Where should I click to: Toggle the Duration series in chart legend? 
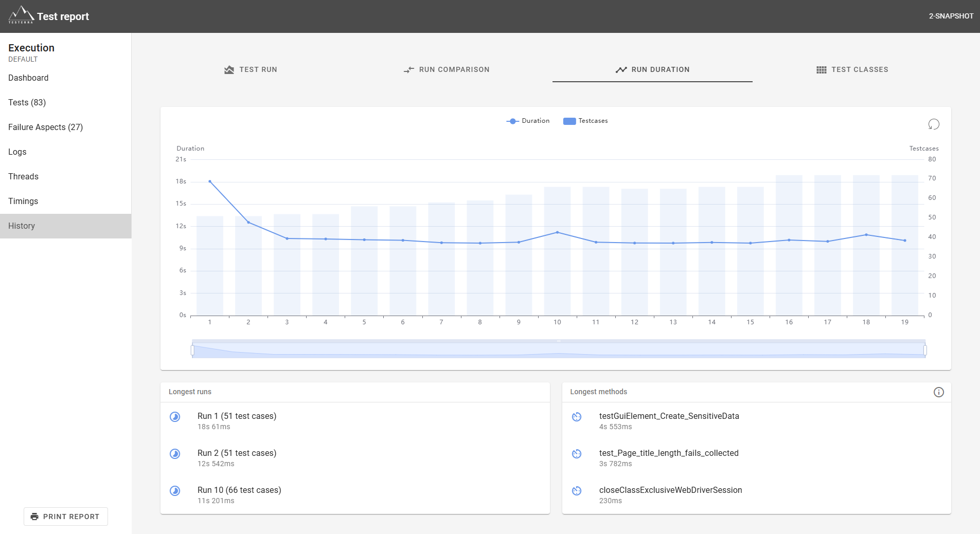pyautogui.click(x=528, y=121)
